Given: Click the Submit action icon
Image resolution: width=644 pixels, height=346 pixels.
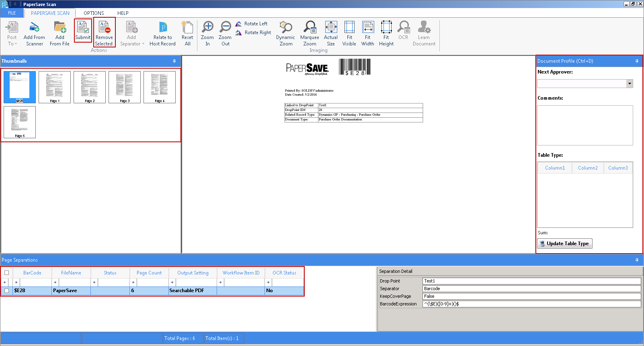Looking at the screenshot, I should (83, 31).
